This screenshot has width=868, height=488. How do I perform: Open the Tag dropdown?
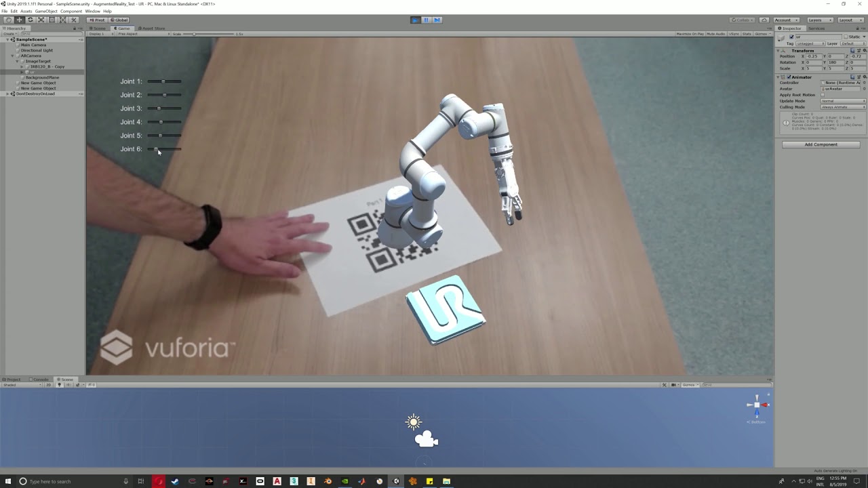[x=810, y=43]
